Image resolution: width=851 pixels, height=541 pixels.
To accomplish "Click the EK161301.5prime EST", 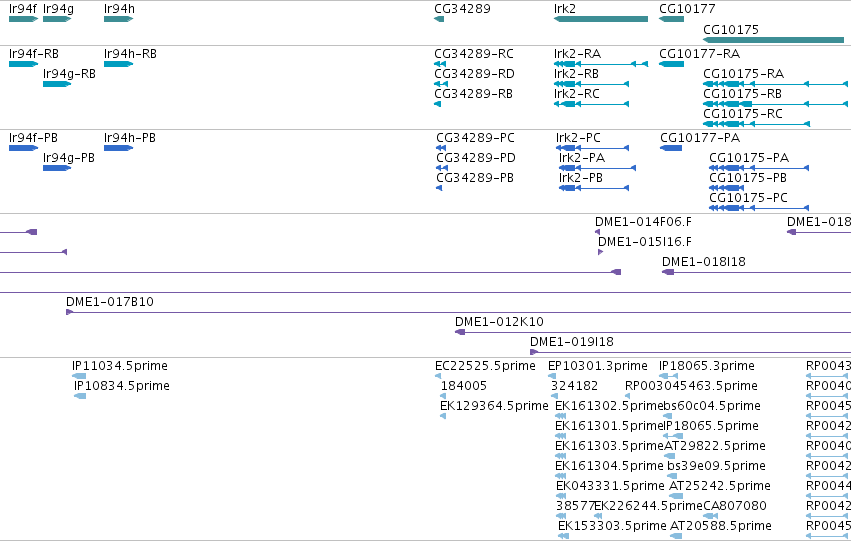I will [x=561, y=436].
